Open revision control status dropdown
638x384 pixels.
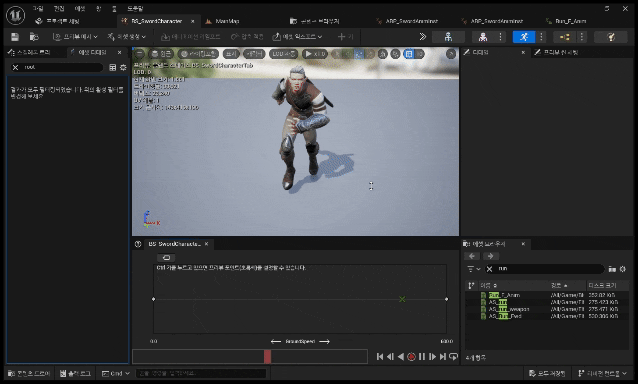(603, 373)
